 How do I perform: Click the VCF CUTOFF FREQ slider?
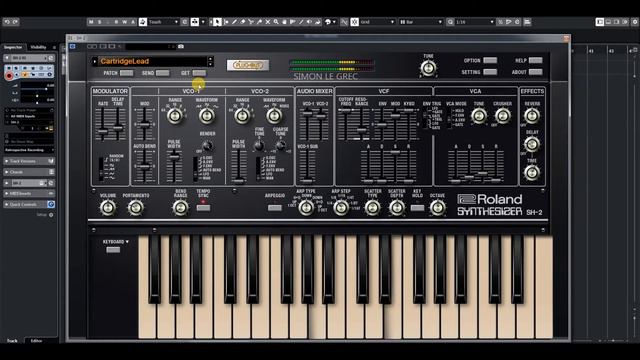pos(345,124)
